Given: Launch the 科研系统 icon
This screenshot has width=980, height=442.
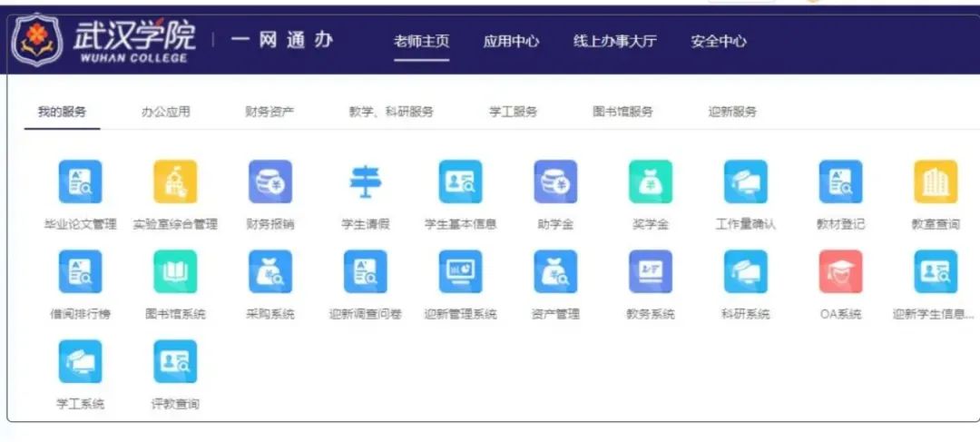Looking at the screenshot, I should [x=745, y=272].
